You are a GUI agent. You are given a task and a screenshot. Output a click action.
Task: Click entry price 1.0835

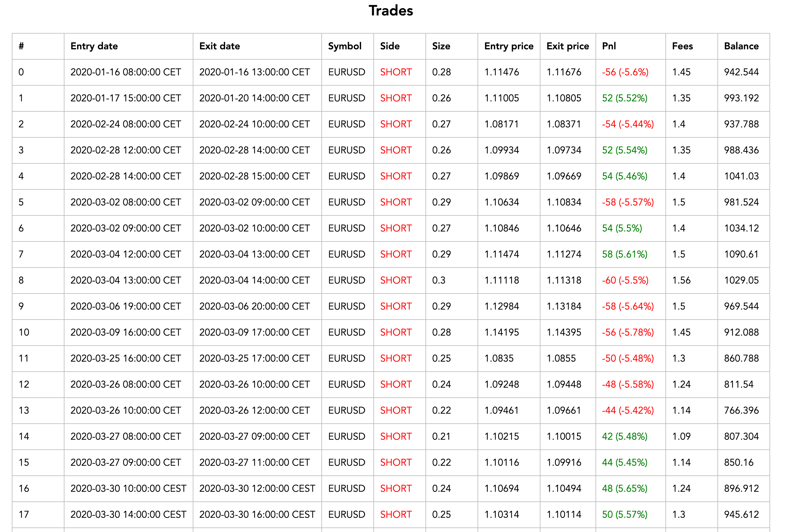pos(499,359)
